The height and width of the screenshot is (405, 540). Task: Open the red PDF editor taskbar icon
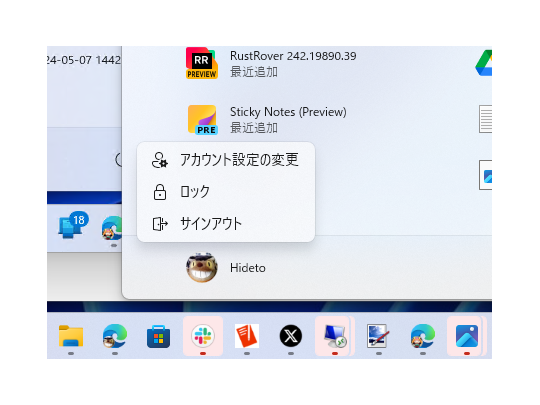[x=247, y=336]
